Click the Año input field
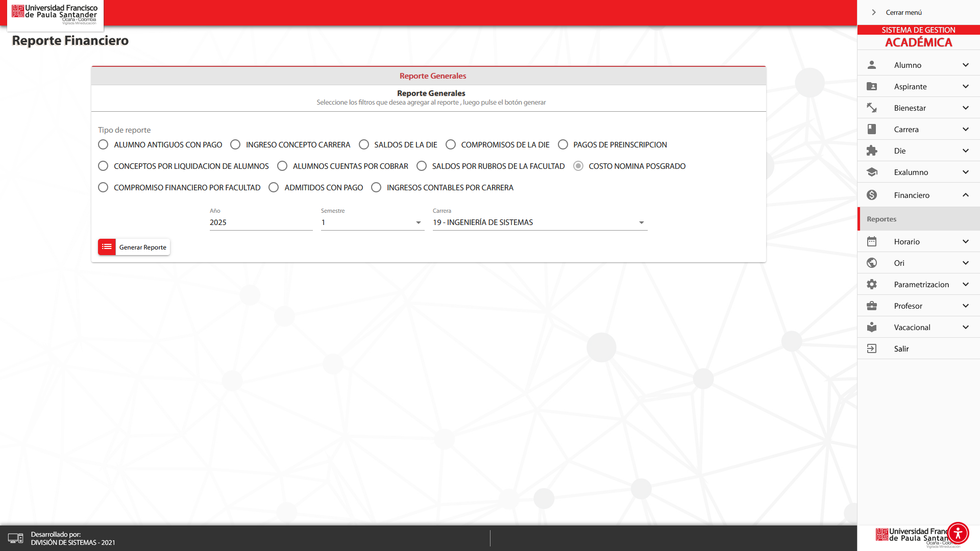The width and height of the screenshot is (980, 551). point(260,222)
